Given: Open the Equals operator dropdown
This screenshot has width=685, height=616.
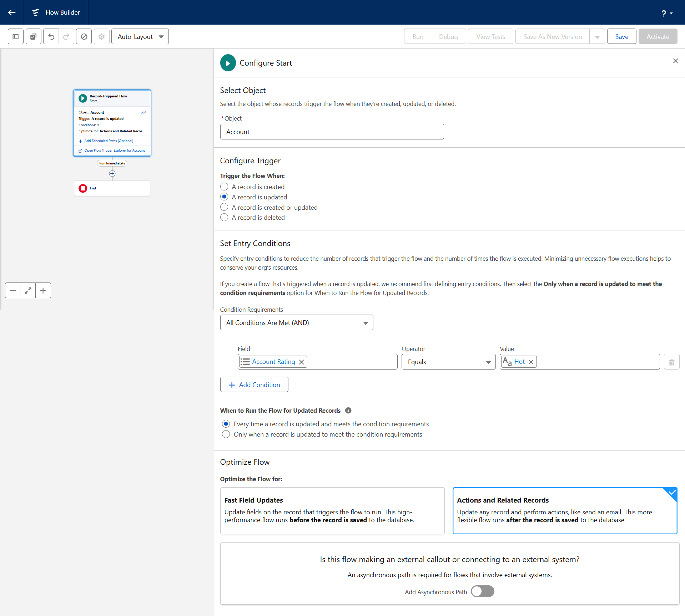Looking at the screenshot, I should coord(448,362).
